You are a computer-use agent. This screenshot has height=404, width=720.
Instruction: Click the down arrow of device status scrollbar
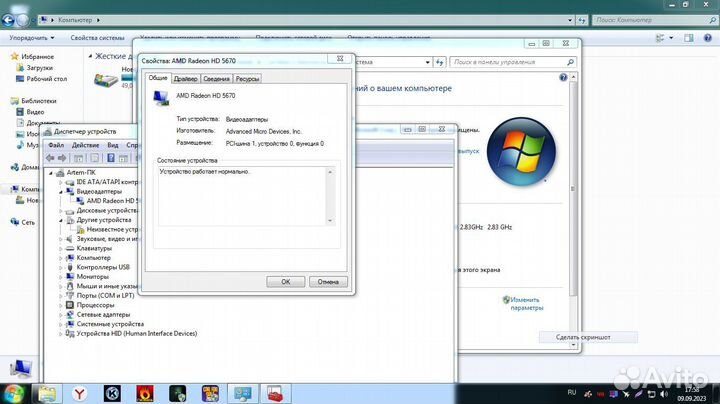330,221
